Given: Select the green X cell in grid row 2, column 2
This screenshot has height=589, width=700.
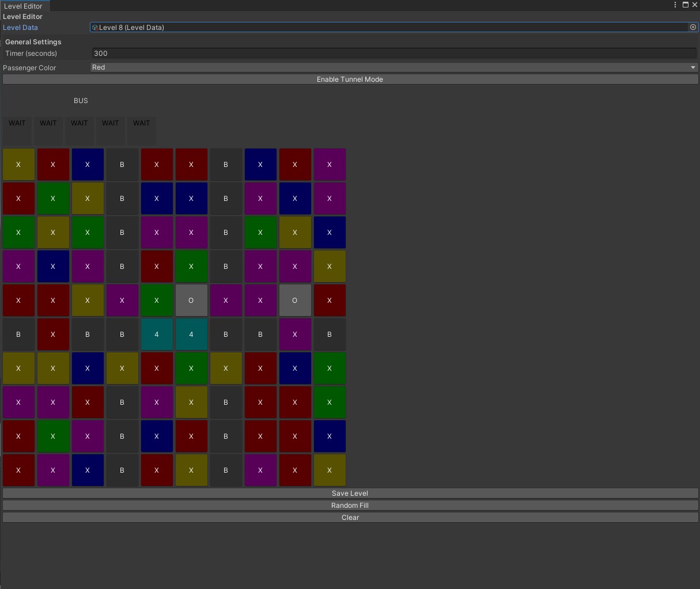Looking at the screenshot, I should pos(53,199).
